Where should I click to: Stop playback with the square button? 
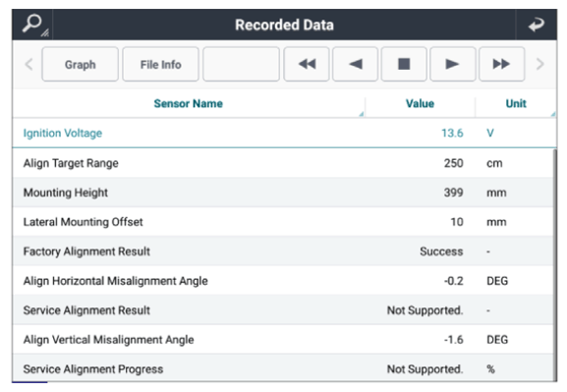[404, 64]
